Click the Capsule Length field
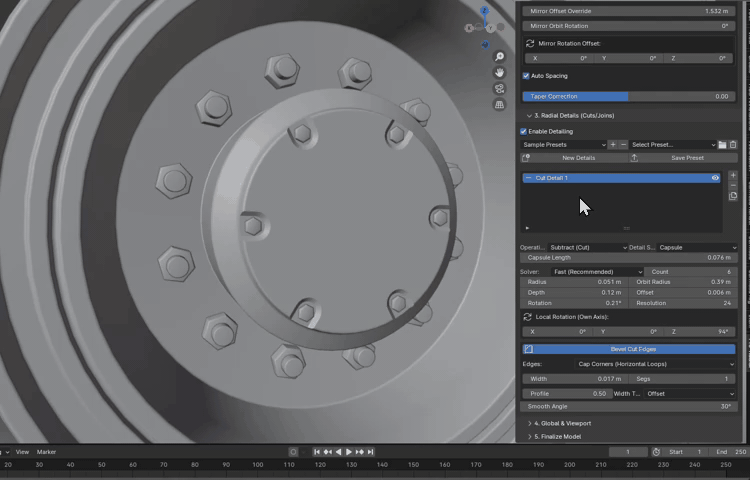750x480 pixels. (x=629, y=258)
